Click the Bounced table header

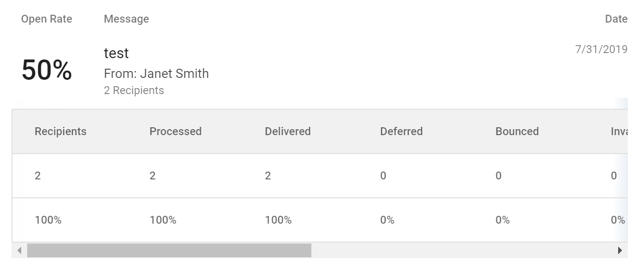pyautogui.click(x=517, y=131)
